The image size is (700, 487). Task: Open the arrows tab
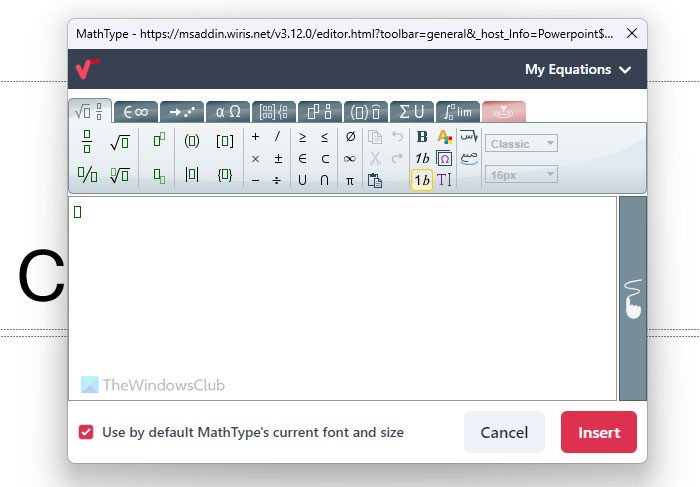[182, 112]
